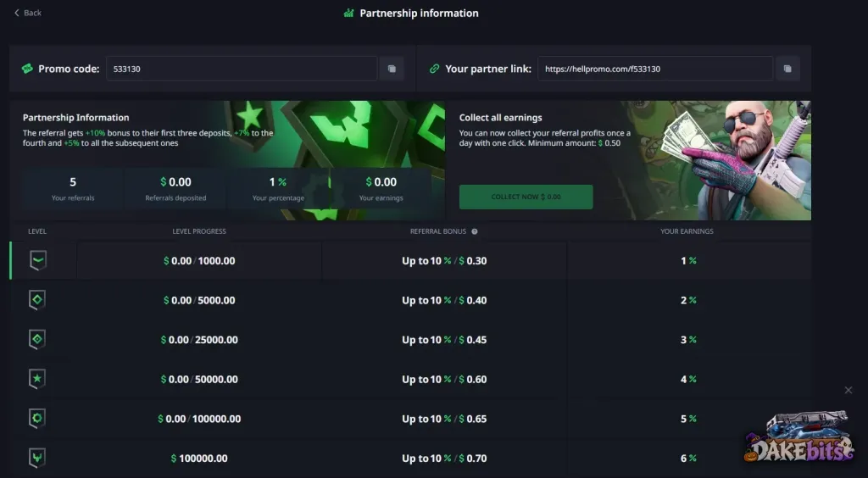
Task: Click the $100000.00 final level value
Action: (199, 458)
